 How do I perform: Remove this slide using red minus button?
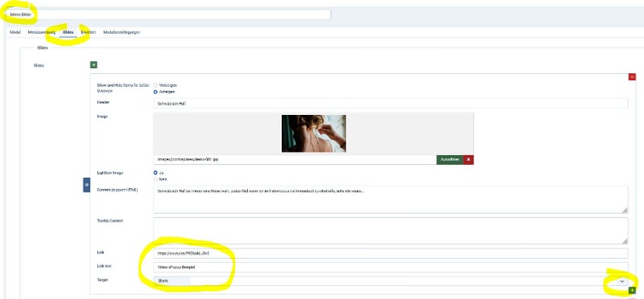click(x=632, y=76)
